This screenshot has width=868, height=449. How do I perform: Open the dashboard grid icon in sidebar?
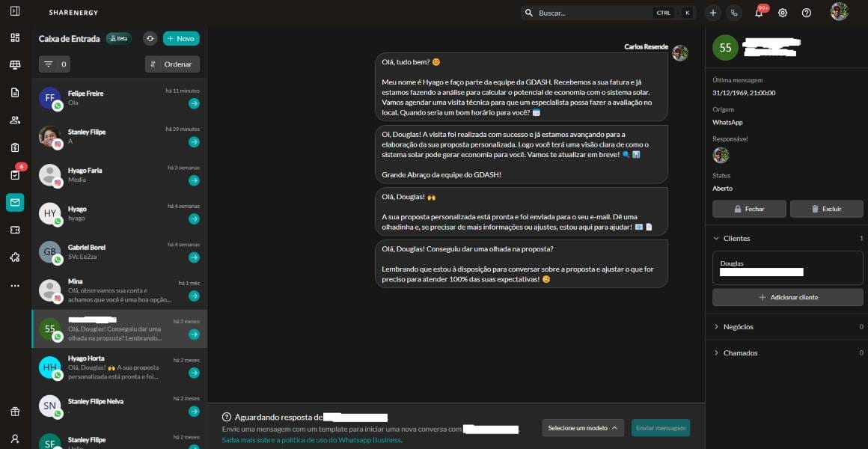click(15, 37)
